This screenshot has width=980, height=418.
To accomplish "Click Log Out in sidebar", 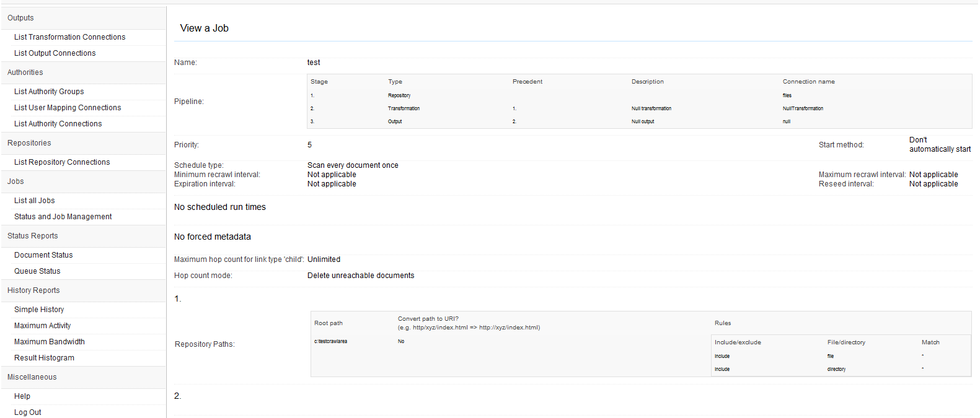I will [27, 412].
